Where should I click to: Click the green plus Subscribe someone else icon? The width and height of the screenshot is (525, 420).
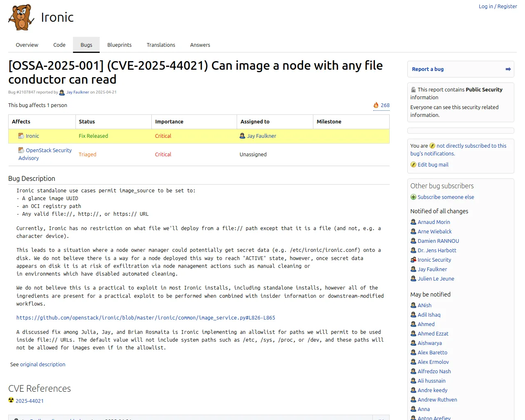413,197
